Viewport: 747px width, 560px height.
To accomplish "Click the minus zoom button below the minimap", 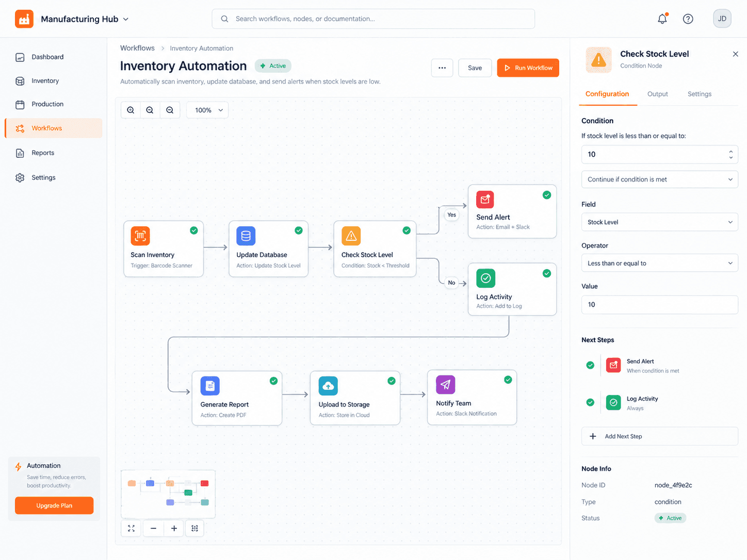I will point(153,528).
